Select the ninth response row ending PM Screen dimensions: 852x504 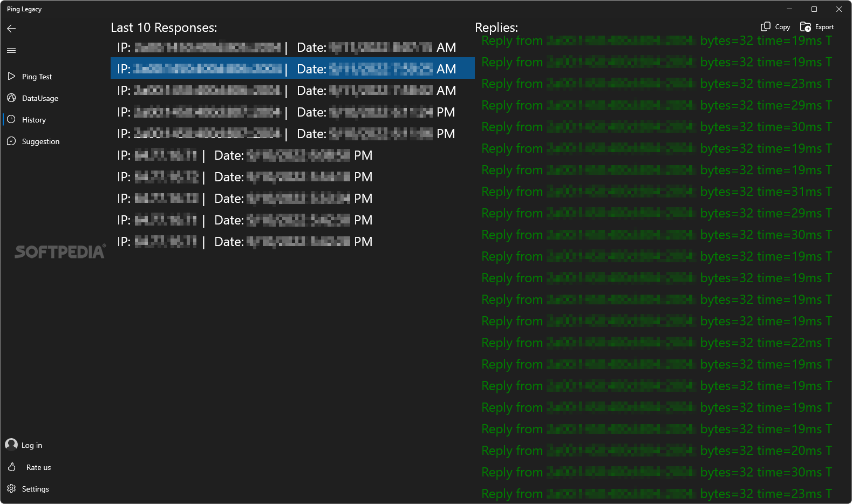coord(292,220)
